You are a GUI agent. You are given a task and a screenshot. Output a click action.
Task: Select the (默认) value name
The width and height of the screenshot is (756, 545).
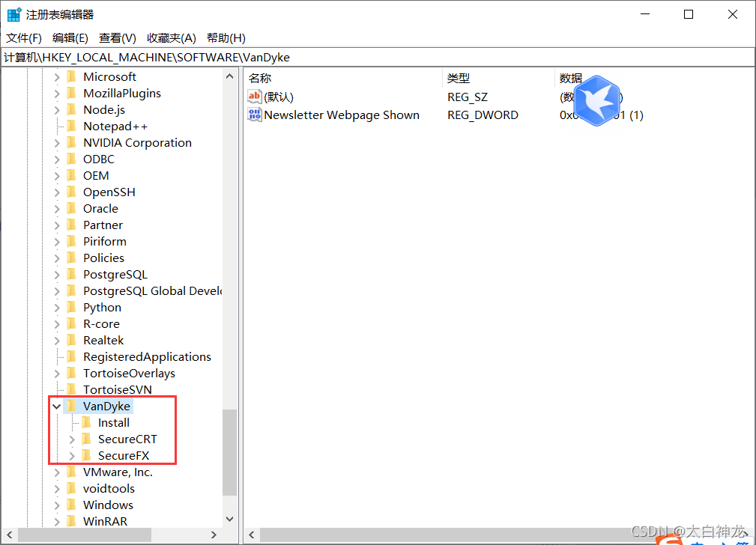pyautogui.click(x=279, y=97)
